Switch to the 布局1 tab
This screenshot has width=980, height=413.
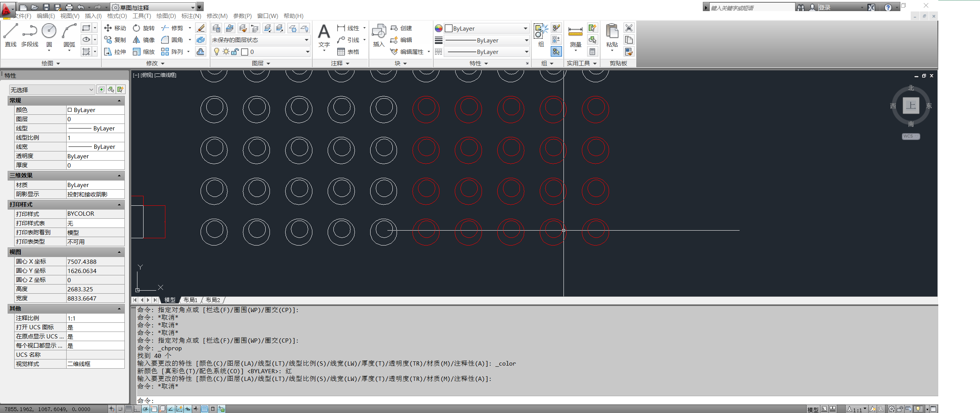click(x=190, y=300)
